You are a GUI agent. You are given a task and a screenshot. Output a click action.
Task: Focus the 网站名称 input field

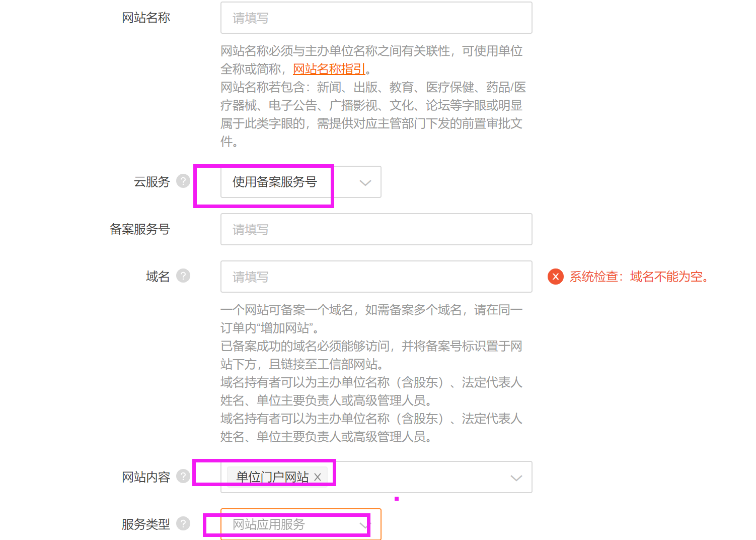pyautogui.click(x=376, y=17)
